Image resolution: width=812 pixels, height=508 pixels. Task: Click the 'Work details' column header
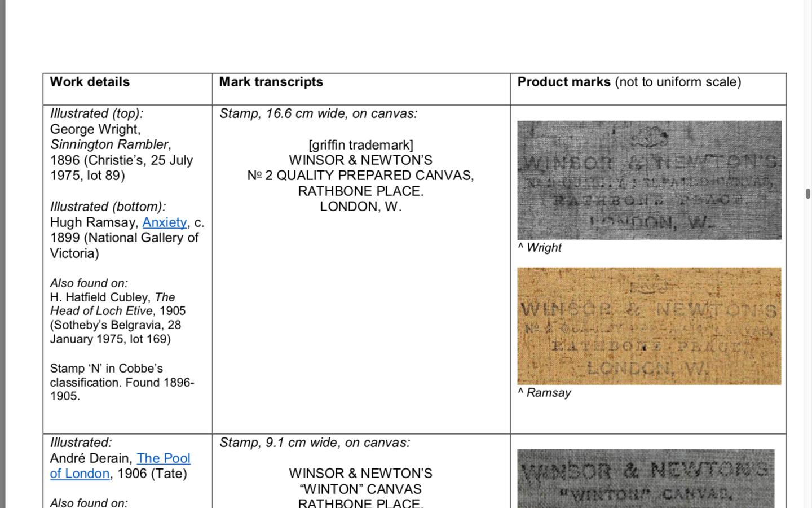pyautogui.click(x=90, y=82)
